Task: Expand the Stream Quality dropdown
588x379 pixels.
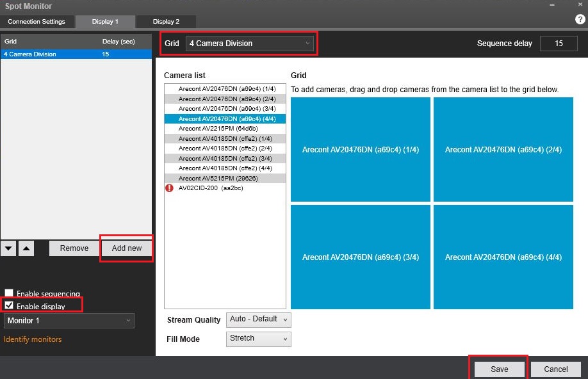Action: coord(258,319)
